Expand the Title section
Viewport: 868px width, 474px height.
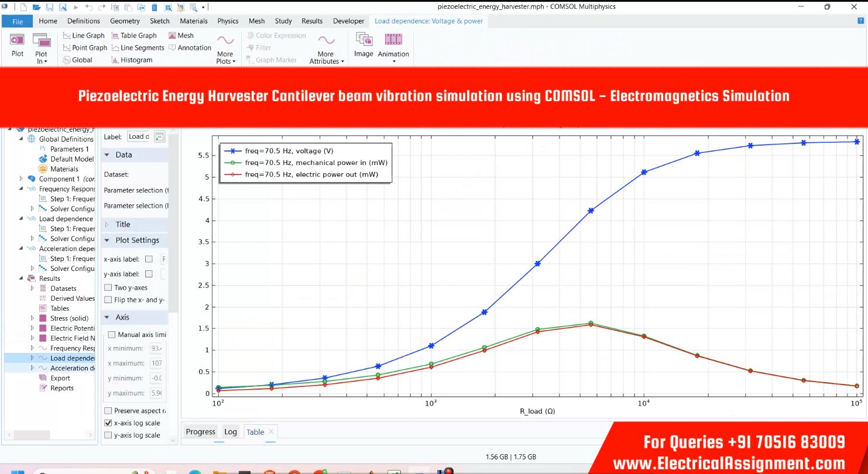[107, 225]
